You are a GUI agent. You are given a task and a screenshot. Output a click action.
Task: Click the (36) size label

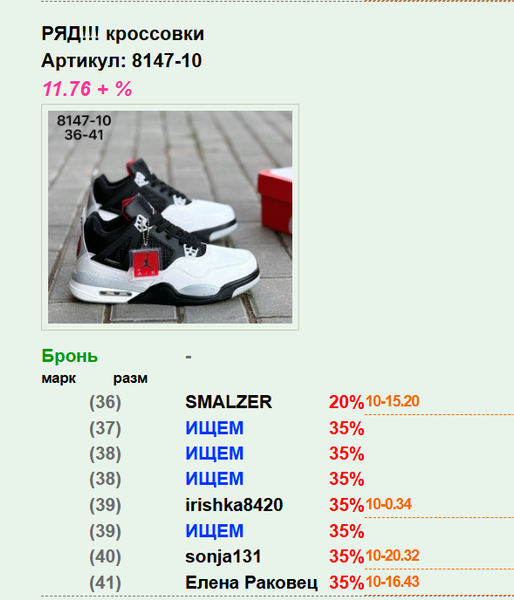105,403
